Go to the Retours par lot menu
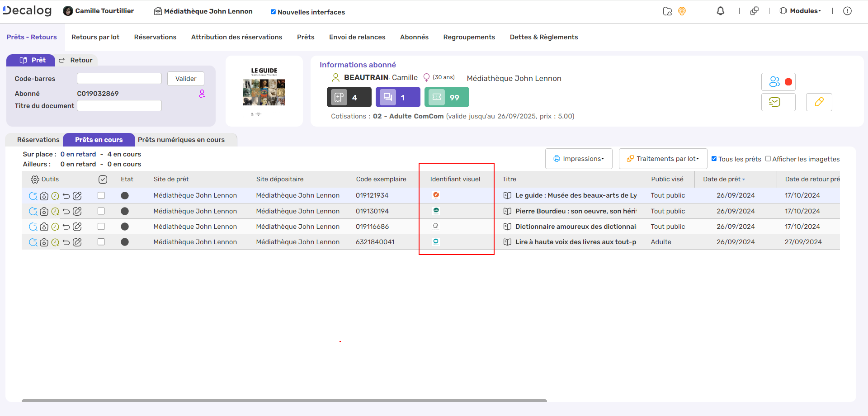This screenshot has height=416, width=868. (x=95, y=37)
